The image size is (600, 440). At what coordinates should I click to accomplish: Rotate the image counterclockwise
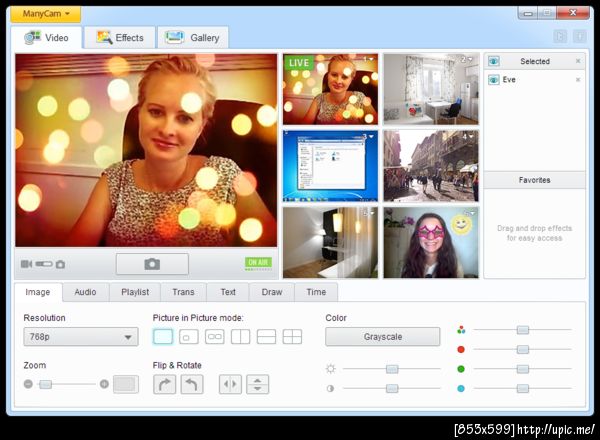click(192, 384)
